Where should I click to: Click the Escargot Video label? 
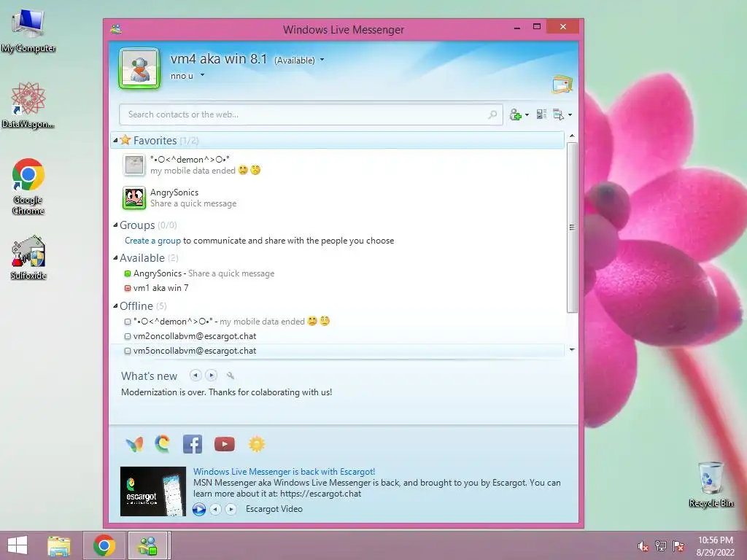click(x=274, y=509)
